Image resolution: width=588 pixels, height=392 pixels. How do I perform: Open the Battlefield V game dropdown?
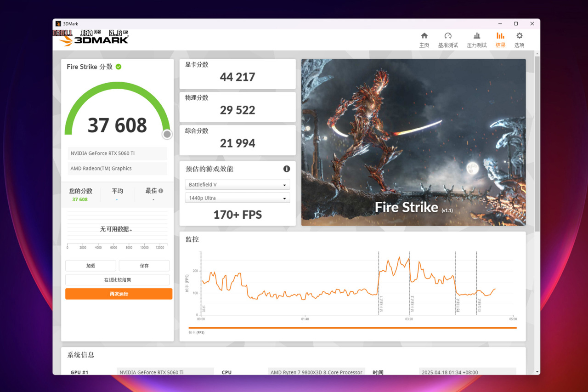pyautogui.click(x=237, y=184)
